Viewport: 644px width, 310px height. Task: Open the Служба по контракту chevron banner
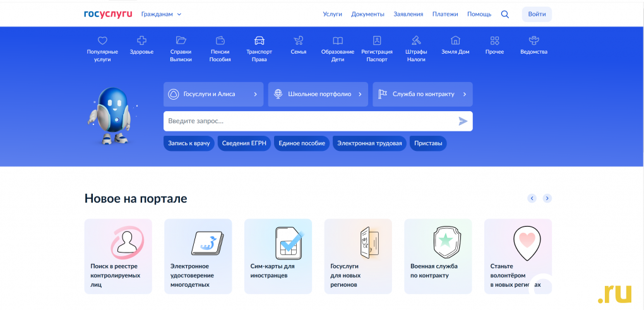[x=422, y=94]
